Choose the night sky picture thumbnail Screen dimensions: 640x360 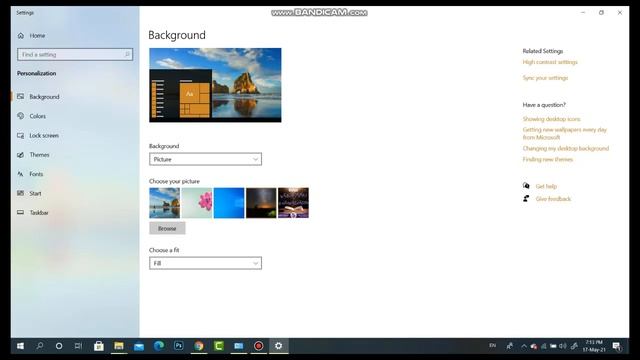coord(261,203)
